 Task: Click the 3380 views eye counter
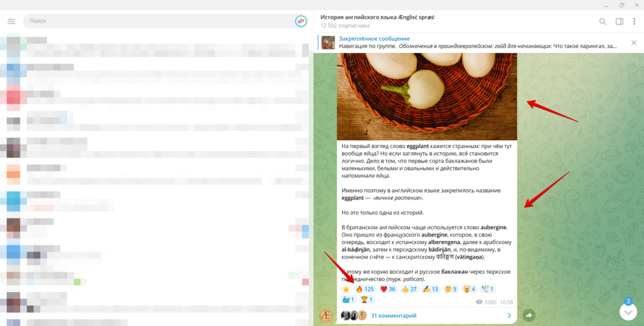click(x=486, y=302)
